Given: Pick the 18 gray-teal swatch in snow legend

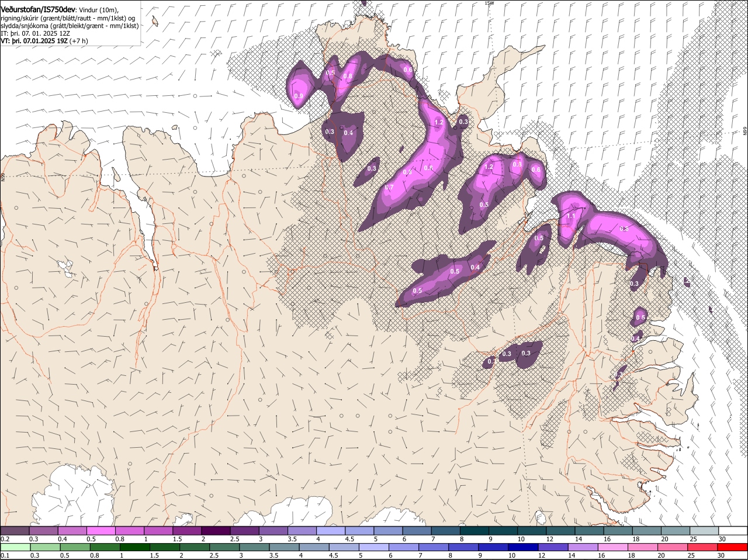Looking at the screenshot, I should [x=647, y=531].
